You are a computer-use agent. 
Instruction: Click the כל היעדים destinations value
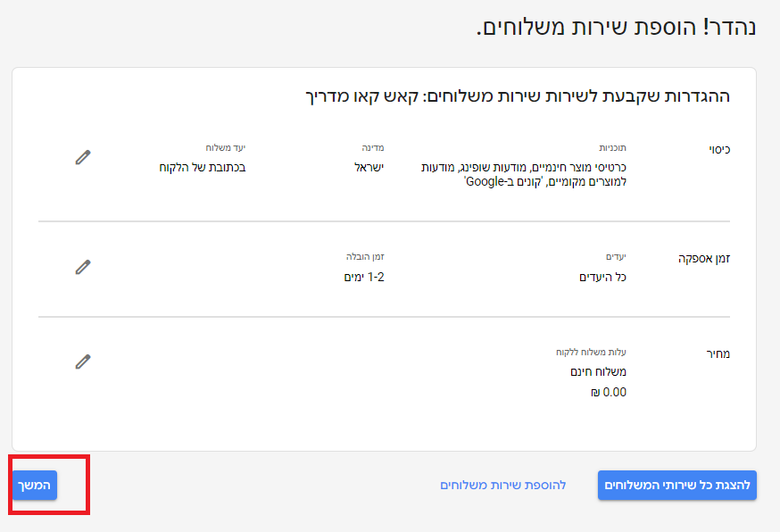(602, 278)
